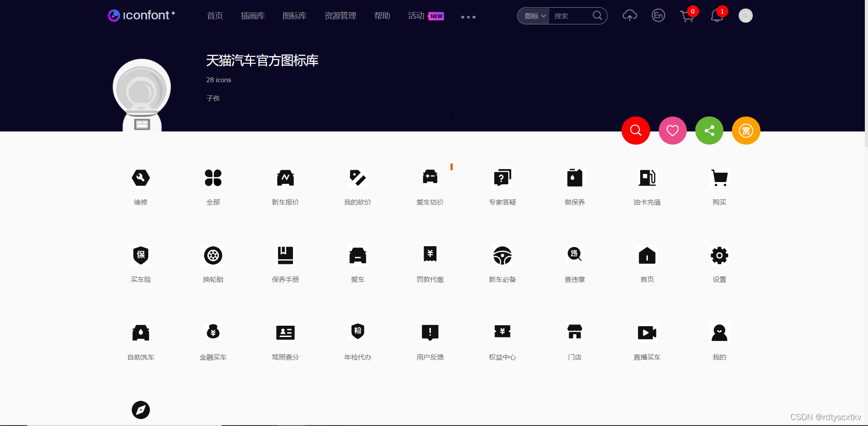Click the astronaut author avatar image
Screen dimensions: 868x426
click(142, 95)
